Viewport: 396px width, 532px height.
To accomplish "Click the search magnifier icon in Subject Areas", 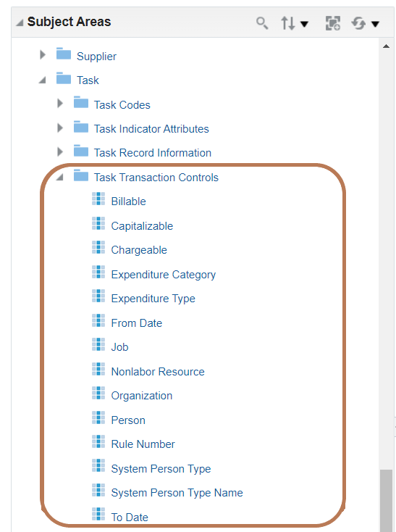I will click(x=262, y=23).
